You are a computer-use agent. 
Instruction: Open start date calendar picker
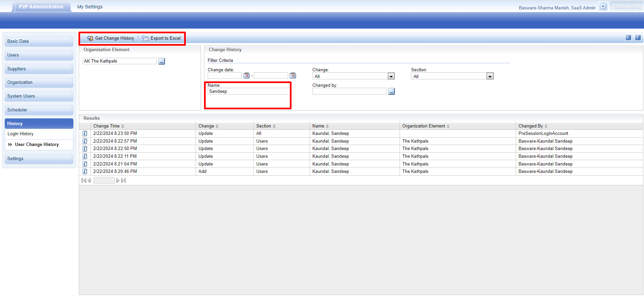pyautogui.click(x=246, y=75)
